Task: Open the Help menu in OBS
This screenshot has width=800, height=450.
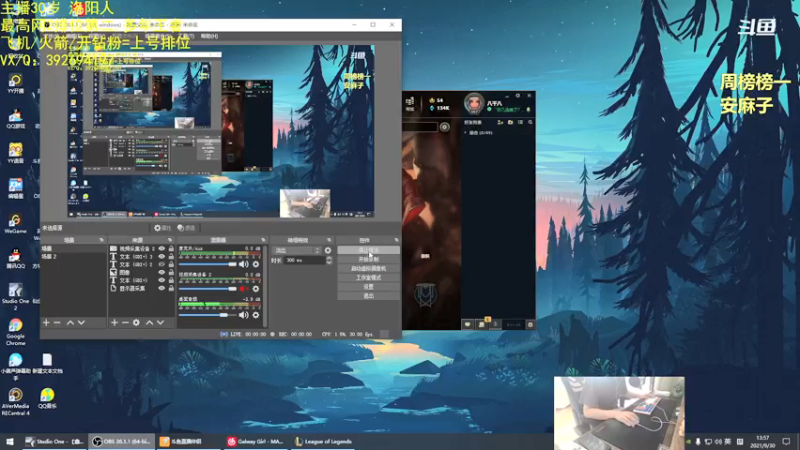Action: [x=209, y=36]
